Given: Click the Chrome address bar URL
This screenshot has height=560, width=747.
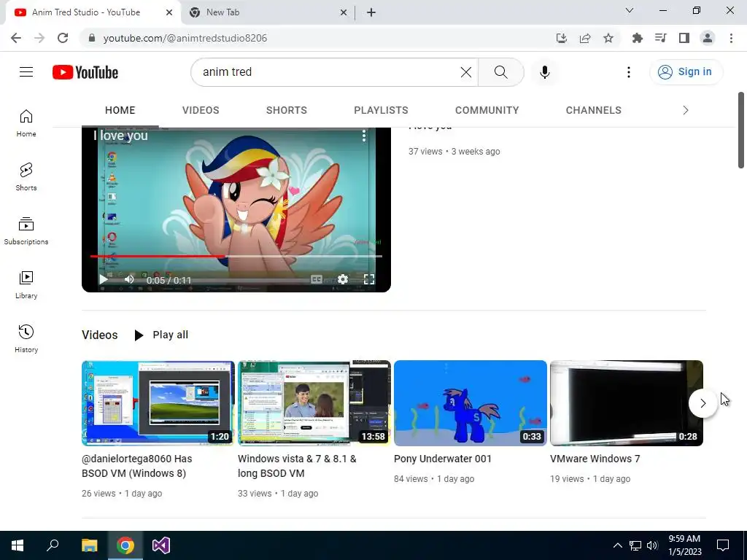Looking at the screenshot, I should [x=185, y=38].
